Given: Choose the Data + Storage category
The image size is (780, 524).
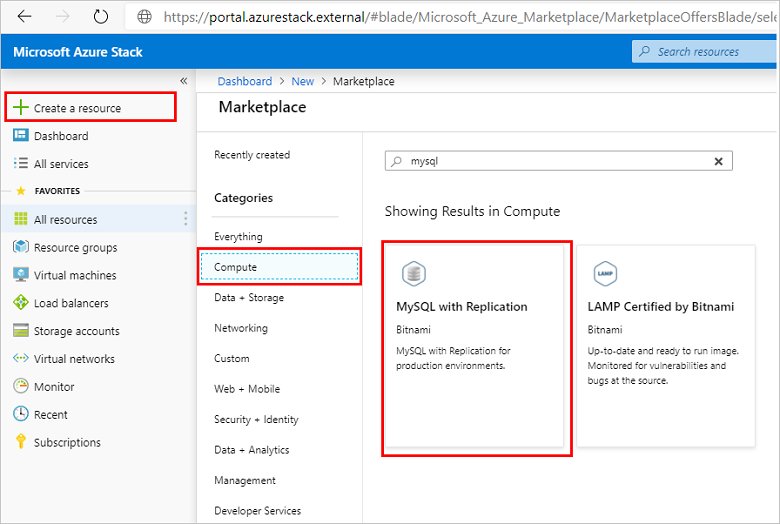Looking at the screenshot, I should 249,298.
